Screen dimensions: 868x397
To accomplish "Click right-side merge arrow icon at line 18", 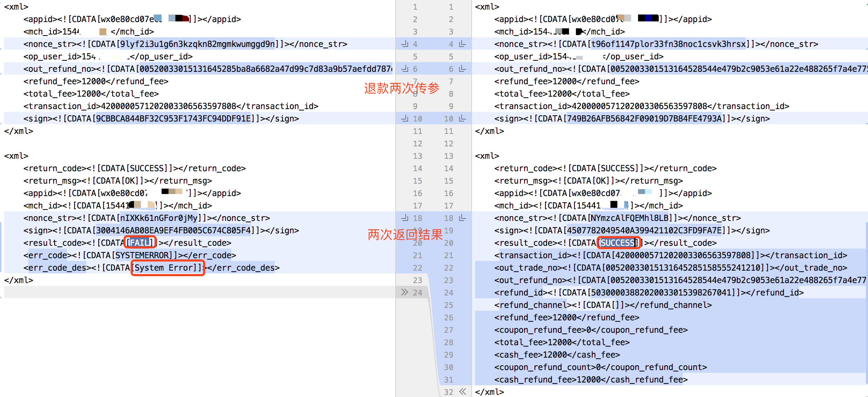I will coord(462,218).
